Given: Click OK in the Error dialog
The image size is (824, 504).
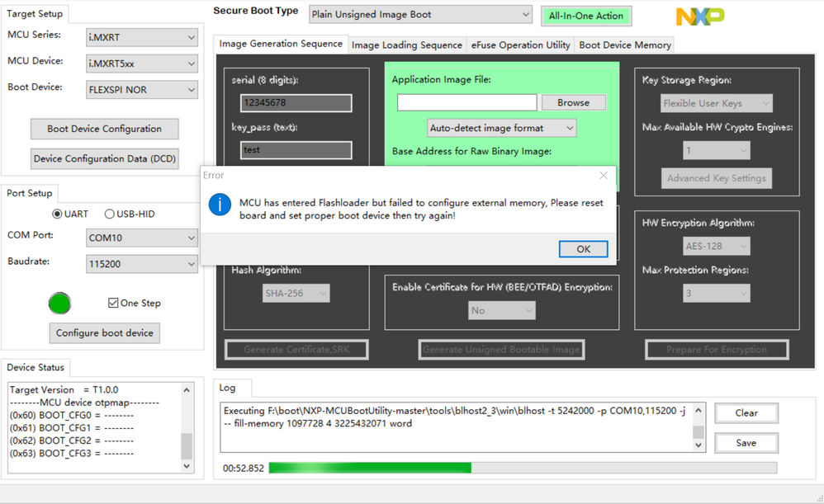Looking at the screenshot, I should pos(583,249).
